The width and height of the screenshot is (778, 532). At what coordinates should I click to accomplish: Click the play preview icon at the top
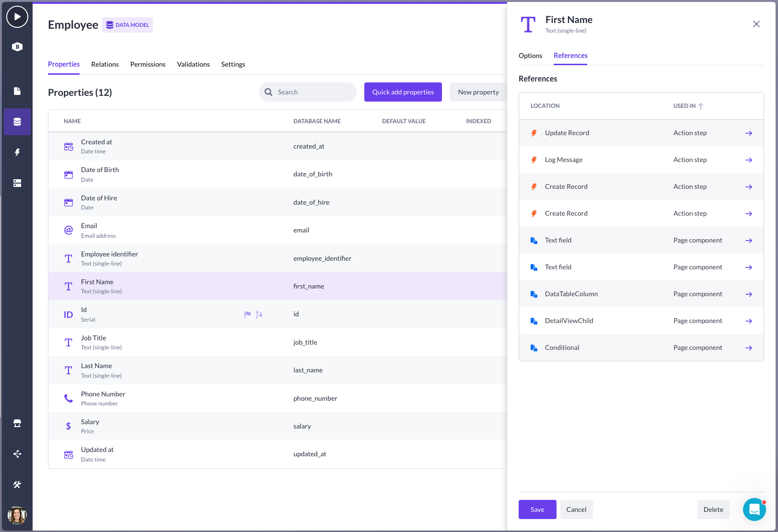[x=17, y=17]
